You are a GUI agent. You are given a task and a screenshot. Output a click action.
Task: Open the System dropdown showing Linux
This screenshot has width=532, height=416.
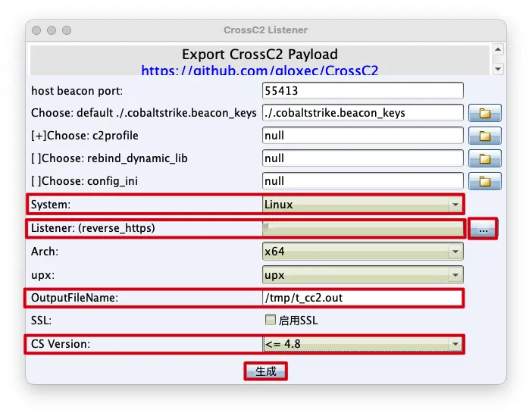coord(361,205)
